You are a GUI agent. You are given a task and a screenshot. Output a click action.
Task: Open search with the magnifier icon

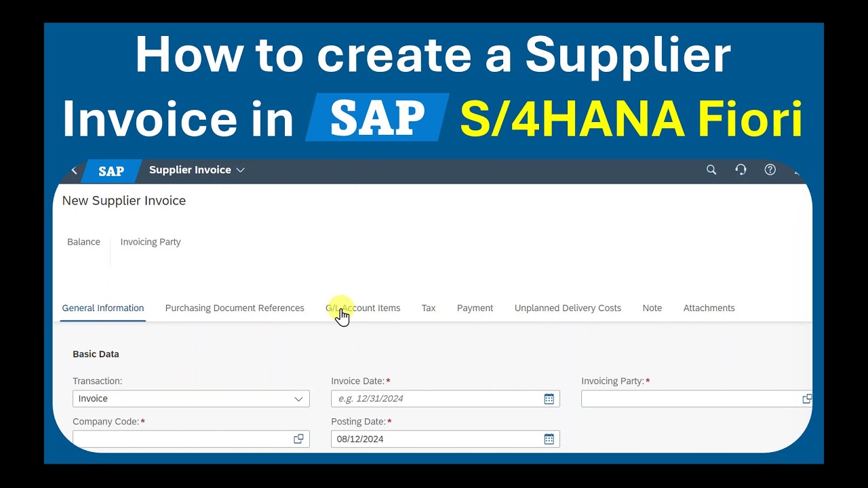[x=711, y=170]
